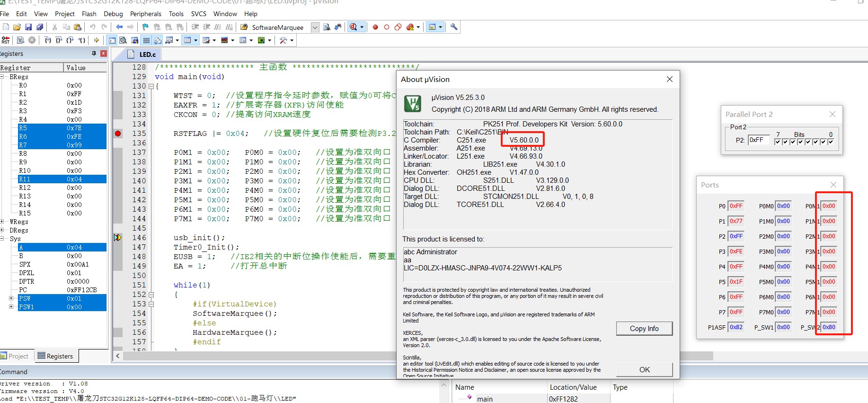Close the About µVision dialog
The height and width of the screenshot is (403, 868).
tap(670, 79)
